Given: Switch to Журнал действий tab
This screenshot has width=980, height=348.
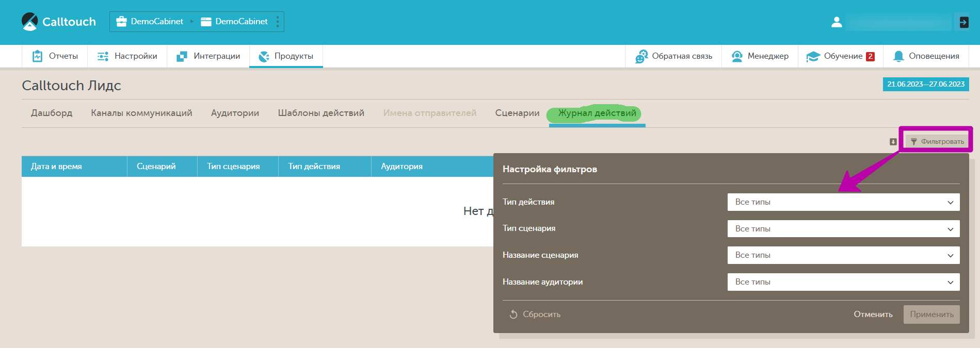Looking at the screenshot, I should tap(597, 113).
